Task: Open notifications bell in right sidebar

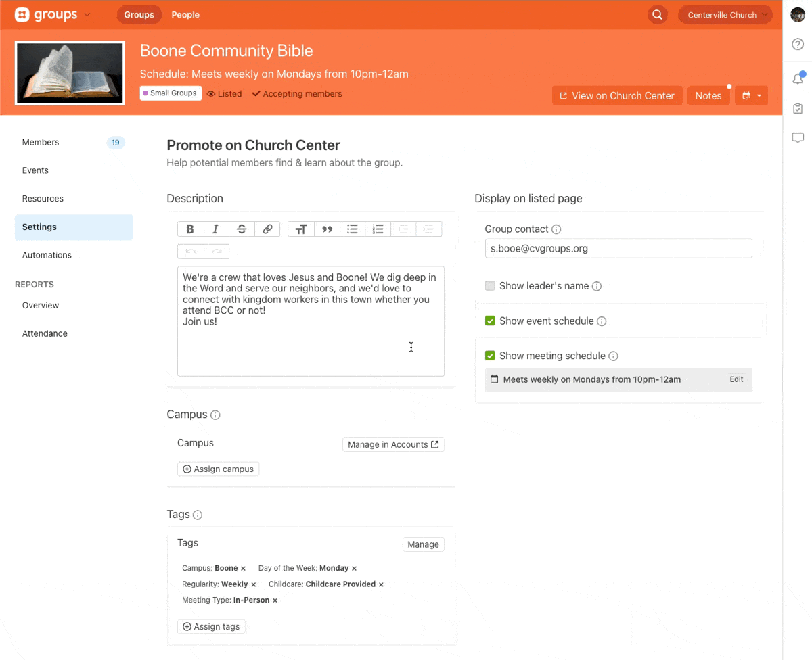Action: point(798,79)
